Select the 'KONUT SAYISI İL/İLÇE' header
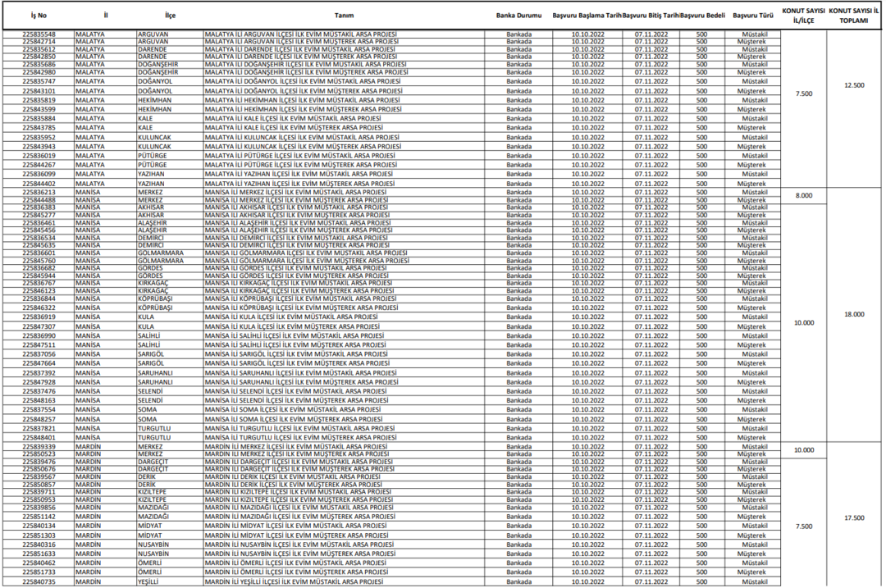 803,16
